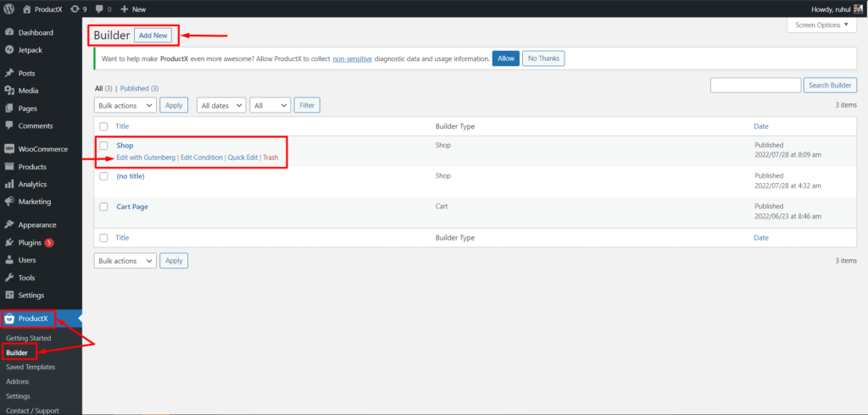Expand the Screen Options panel
Image resolution: width=868 pixels, height=415 pixels.
(821, 25)
